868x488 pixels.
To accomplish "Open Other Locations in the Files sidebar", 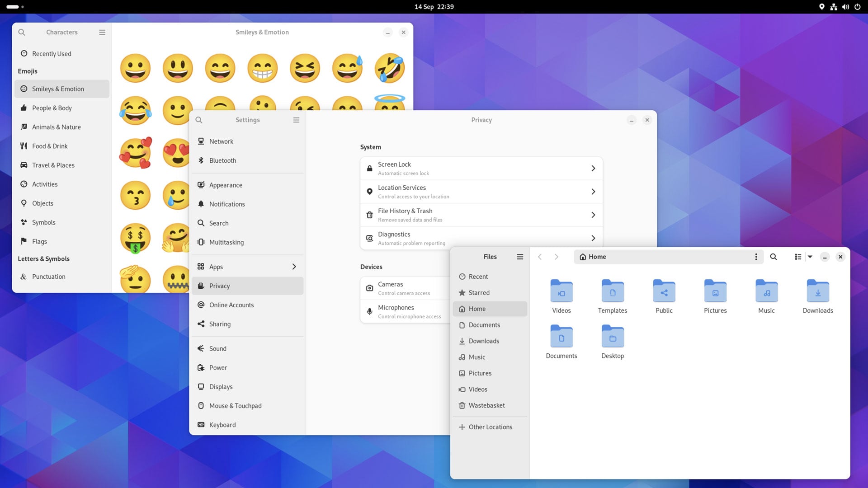I will 490,427.
